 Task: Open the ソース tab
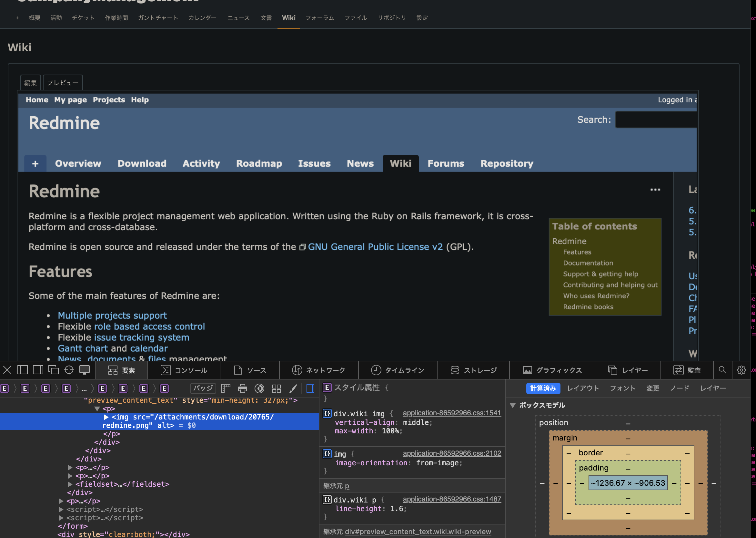pos(250,370)
